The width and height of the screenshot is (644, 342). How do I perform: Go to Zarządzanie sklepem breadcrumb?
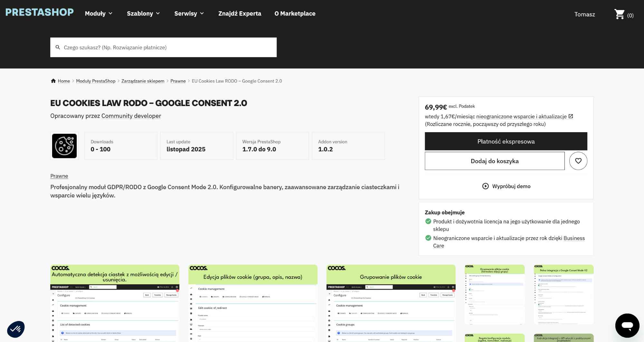[x=143, y=81]
